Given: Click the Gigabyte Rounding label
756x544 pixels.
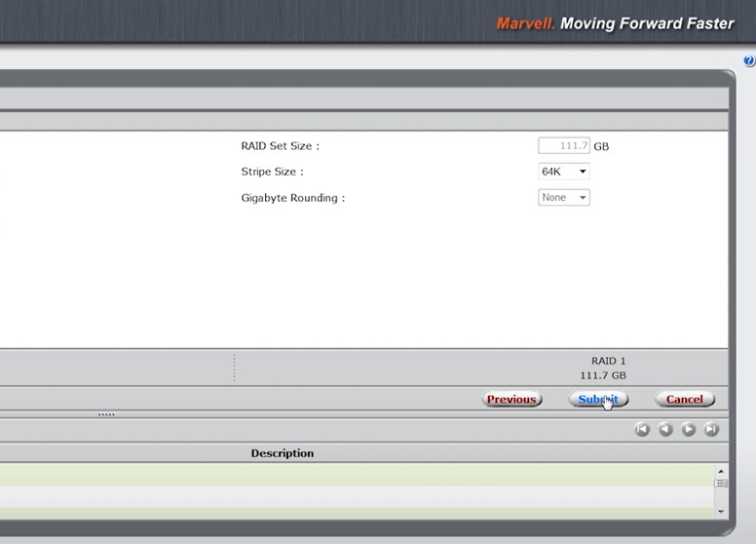Looking at the screenshot, I should point(293,198).
